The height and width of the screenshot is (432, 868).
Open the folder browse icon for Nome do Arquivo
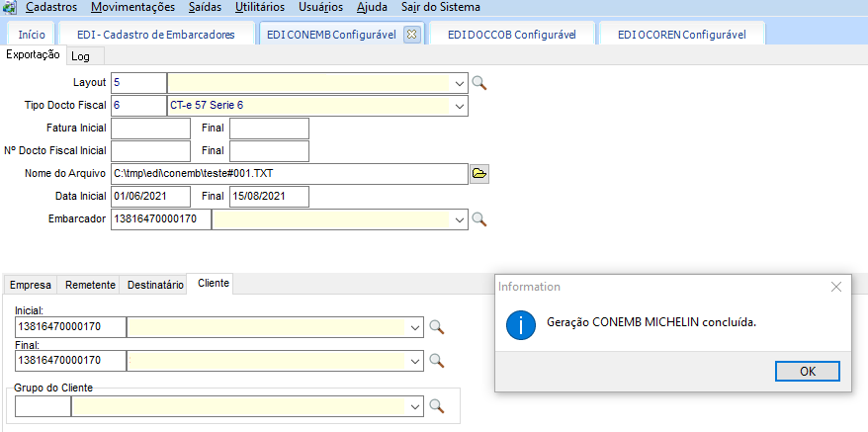pos(479,174)
